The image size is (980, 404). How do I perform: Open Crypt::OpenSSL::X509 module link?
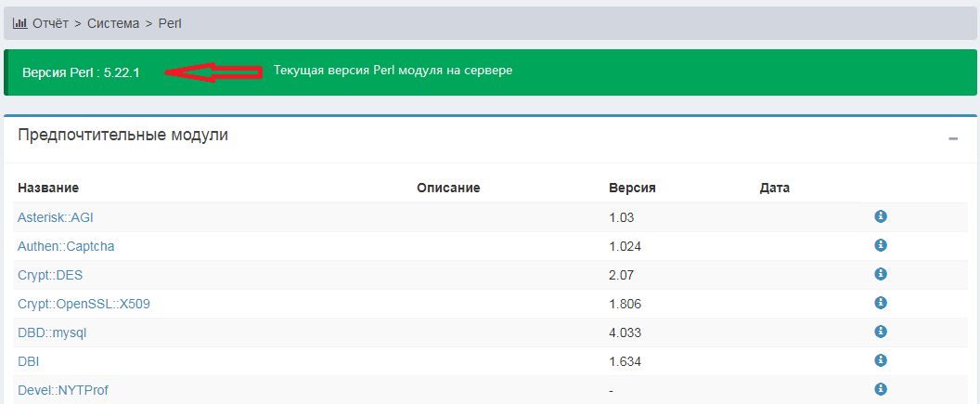[76, 304]
